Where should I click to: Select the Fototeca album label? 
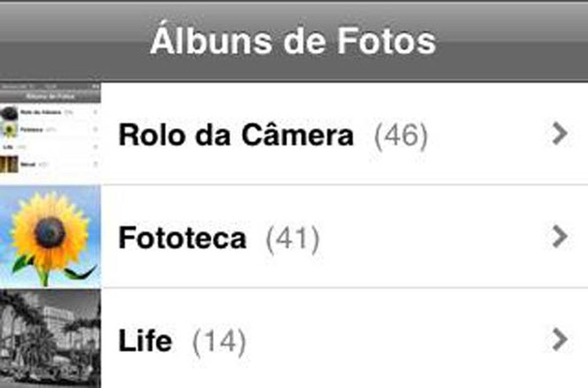tap(182, 239)
